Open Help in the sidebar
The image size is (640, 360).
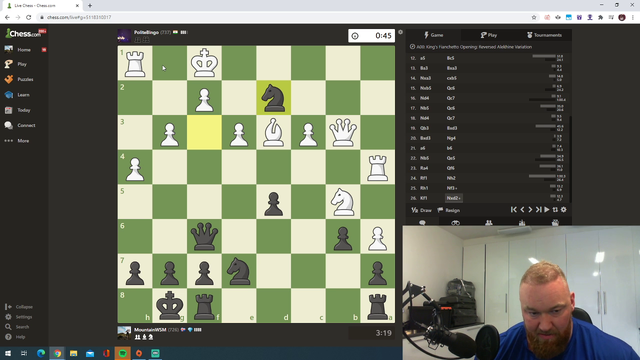(16, 337)
